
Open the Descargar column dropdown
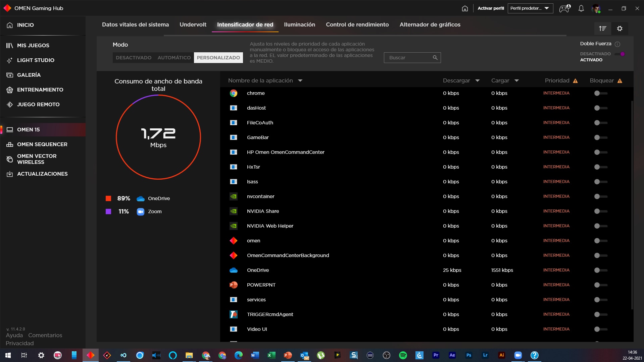coord(478,81)
